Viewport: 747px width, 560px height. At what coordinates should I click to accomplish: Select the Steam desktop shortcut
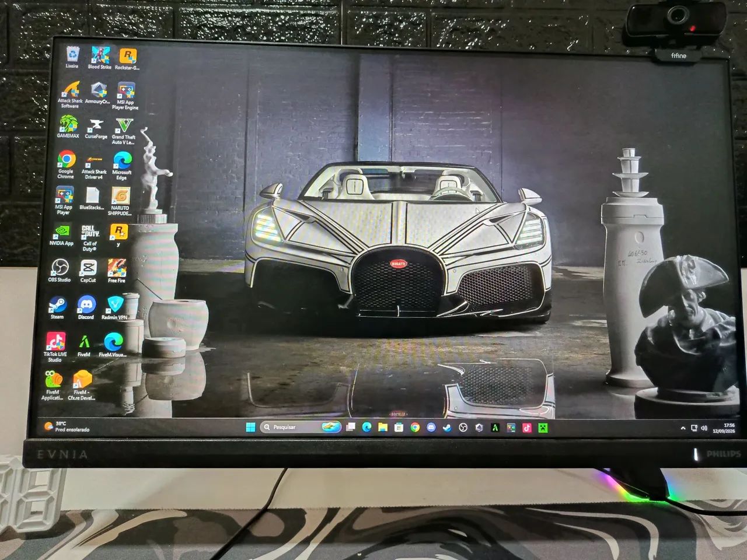coord(57,308)
